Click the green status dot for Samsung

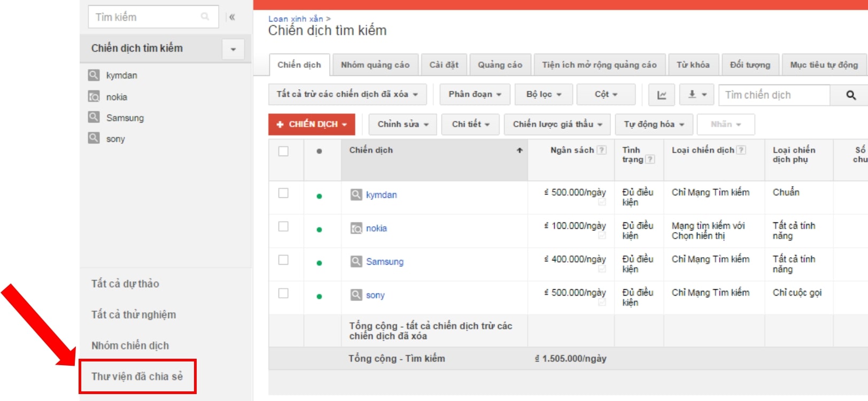(319, 263)
